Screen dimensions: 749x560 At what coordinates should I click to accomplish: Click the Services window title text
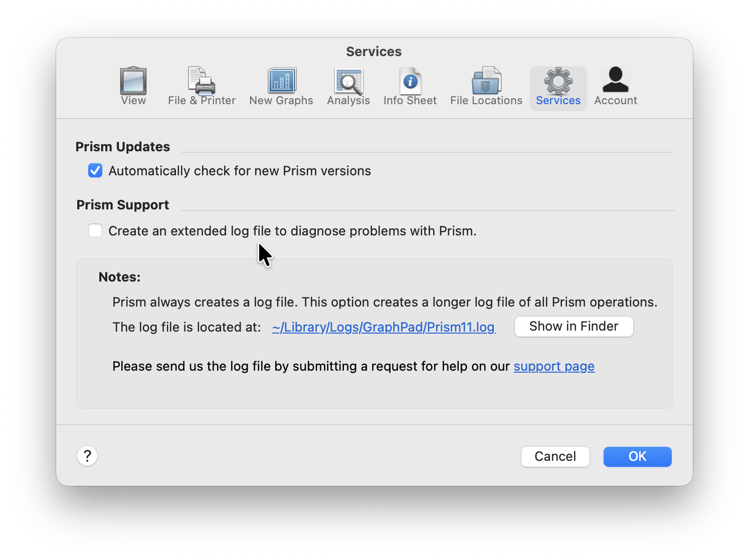pyautogui.click(x=373, y=52)
